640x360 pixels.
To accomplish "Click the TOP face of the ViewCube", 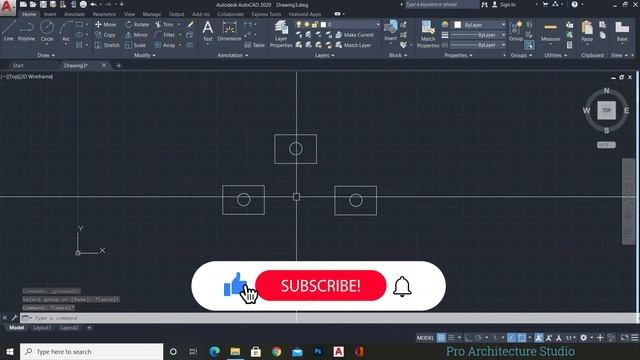I will (606, 110).
